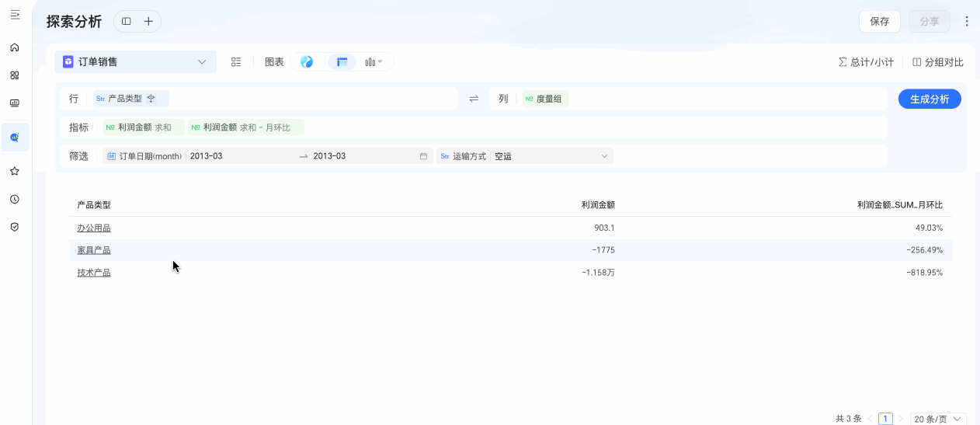Open recent history clock icon

[15, 199]
